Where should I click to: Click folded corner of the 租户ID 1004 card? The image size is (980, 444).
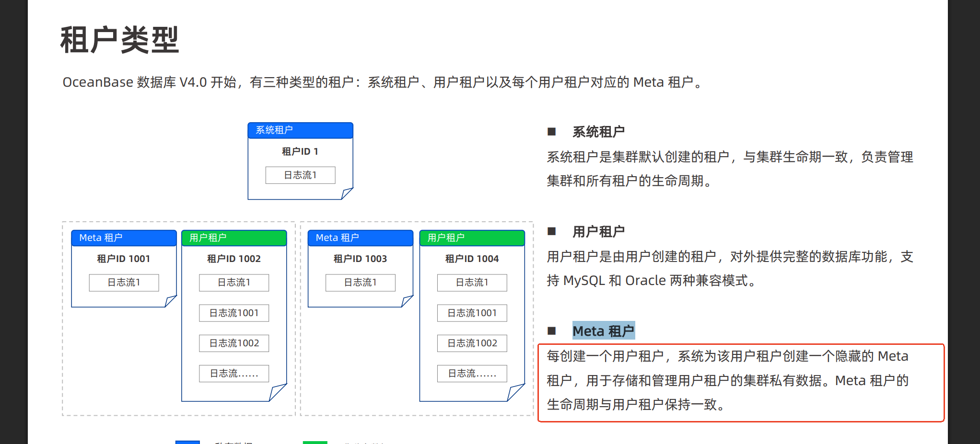515,393
